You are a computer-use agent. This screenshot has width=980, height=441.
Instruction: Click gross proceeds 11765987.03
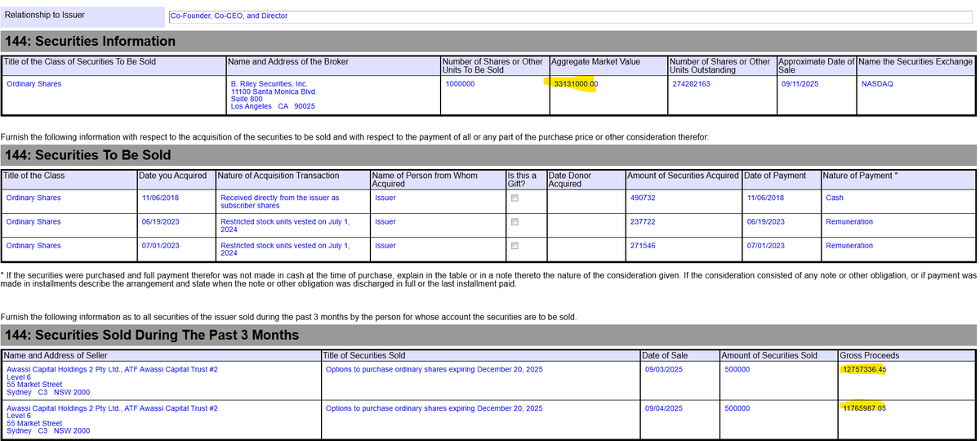(x=864, y=408)
